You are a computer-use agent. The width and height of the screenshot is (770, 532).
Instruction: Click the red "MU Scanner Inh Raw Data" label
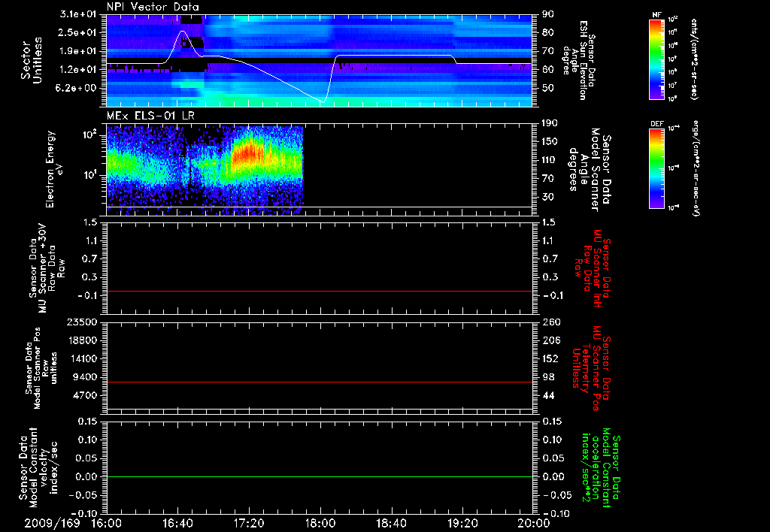click(x=593, y=268)
